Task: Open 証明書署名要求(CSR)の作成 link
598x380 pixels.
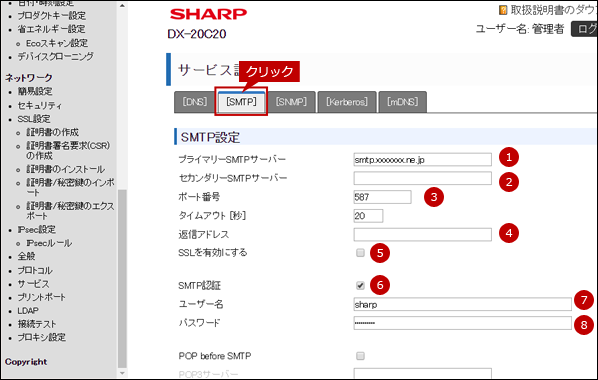Action: pyautogui.click(x=68, y=150)
